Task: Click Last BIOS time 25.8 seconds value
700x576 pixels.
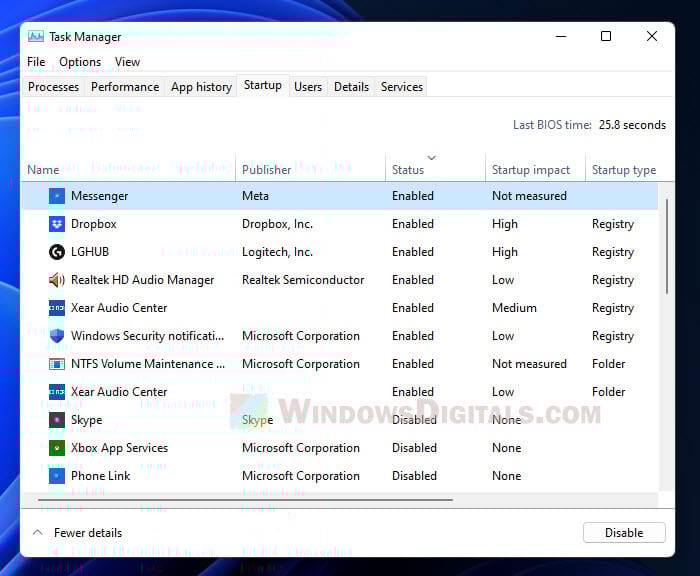Action: (632, 125)
